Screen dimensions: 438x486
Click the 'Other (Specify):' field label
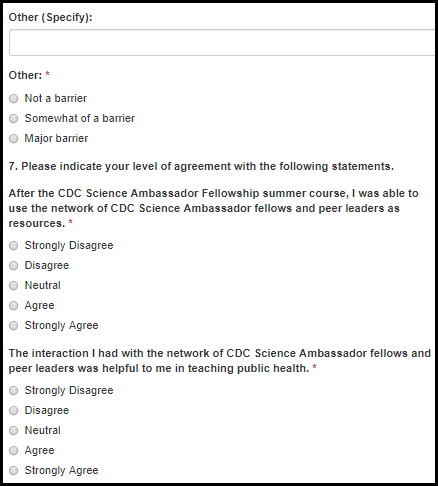pos(50,17)
